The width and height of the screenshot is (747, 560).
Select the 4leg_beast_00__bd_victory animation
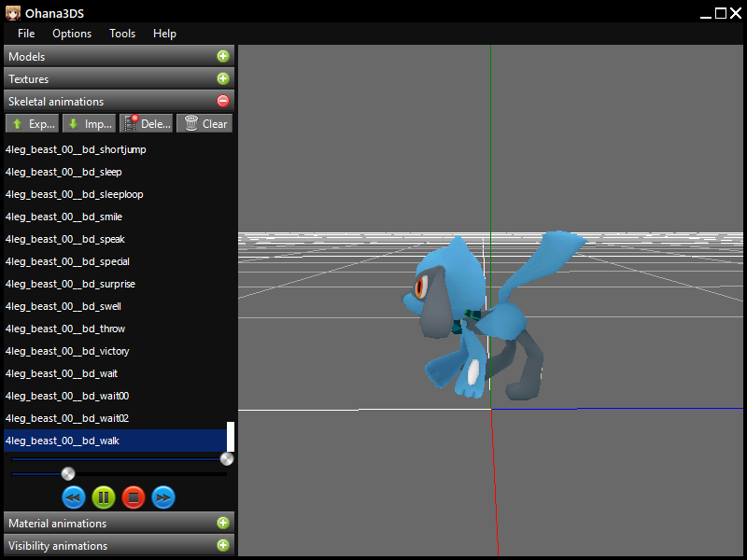(67, 351)
